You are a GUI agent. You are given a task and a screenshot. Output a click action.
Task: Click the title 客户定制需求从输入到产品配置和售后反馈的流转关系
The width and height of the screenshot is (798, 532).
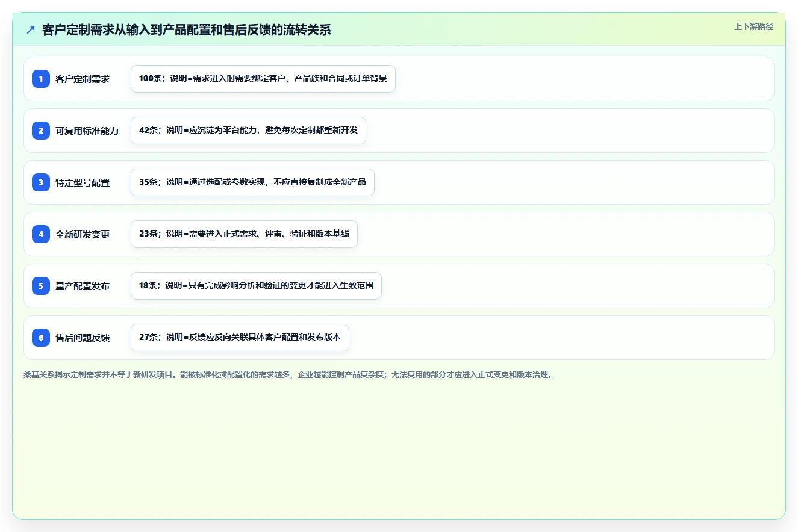(x=187, y=29)
